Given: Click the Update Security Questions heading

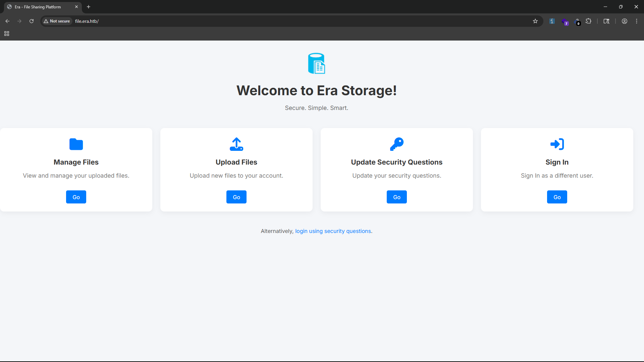Looking at the screenshot, I should [397, 162].
